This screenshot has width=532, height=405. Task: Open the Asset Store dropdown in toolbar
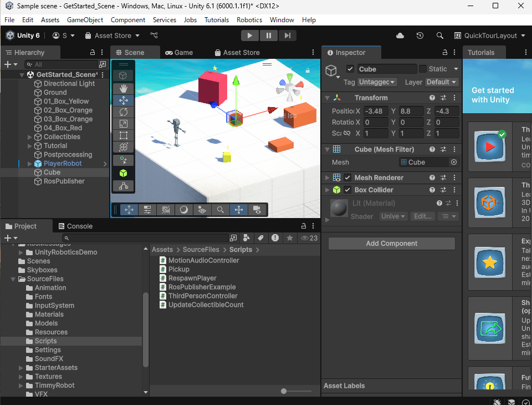coord(112,36)
